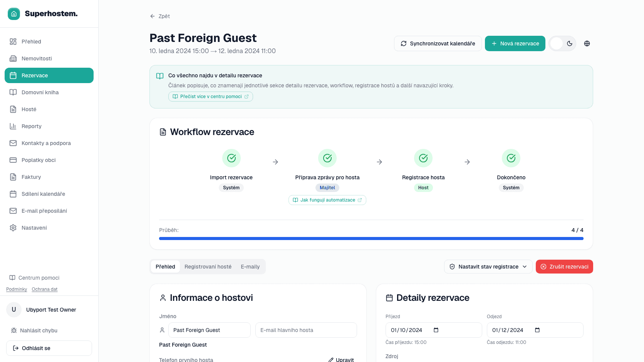The image size is (644, 362).
Task: Open the Reporty chart icon
Action: (x=13, y=126)
